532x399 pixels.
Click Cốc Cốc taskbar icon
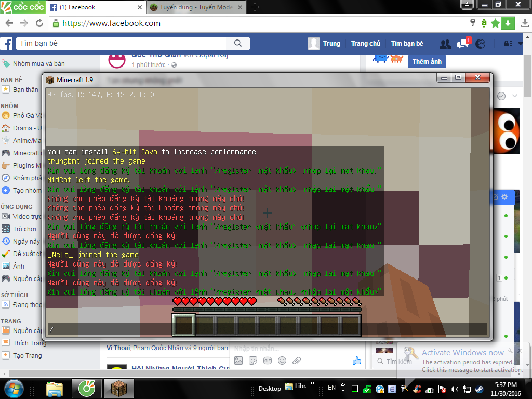[87, 389]
